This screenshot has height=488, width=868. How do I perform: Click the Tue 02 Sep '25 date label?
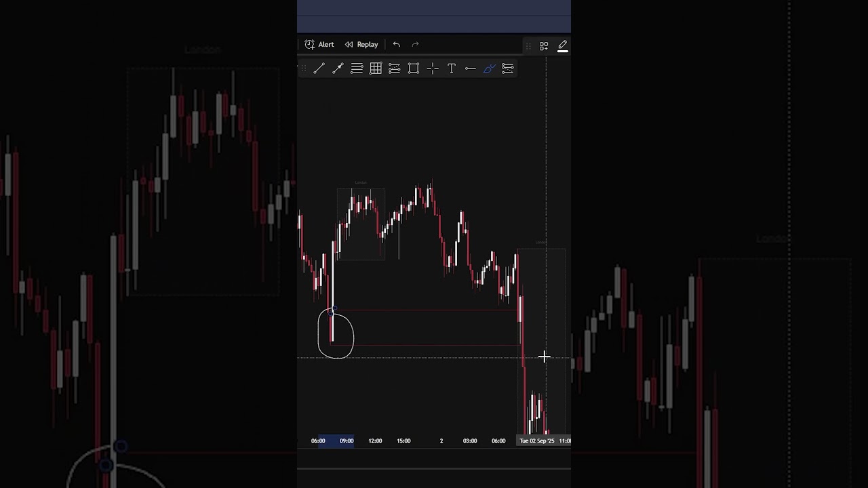[536, 441]
